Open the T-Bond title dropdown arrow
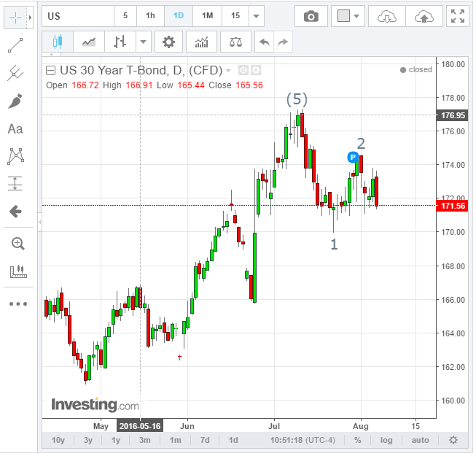 coord(228,71)
